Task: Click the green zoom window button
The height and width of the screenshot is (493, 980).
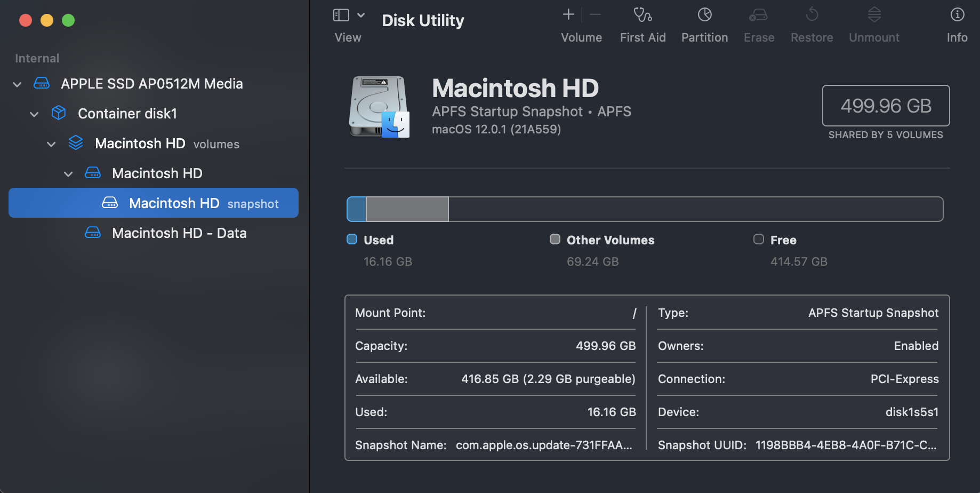Action: coord(68,20)
